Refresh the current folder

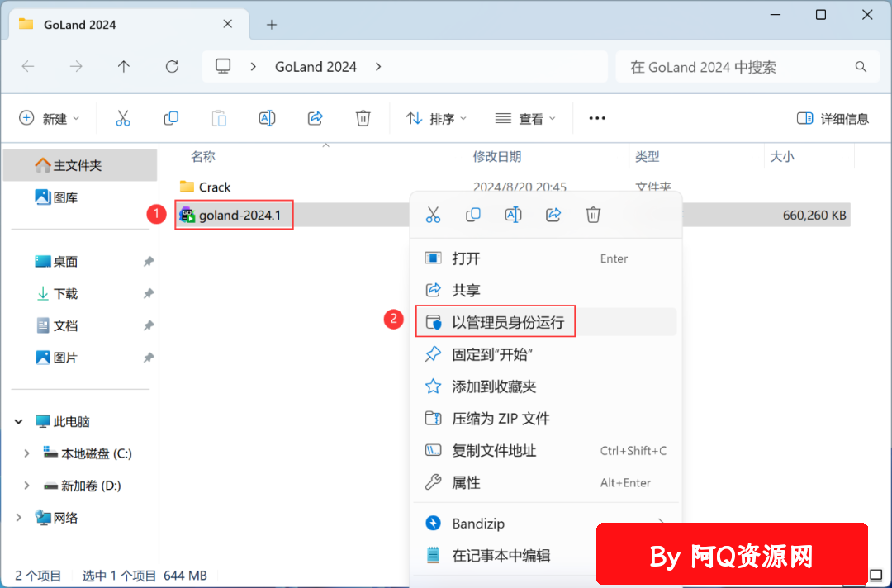pyautogui.click(x=172, y=67)
